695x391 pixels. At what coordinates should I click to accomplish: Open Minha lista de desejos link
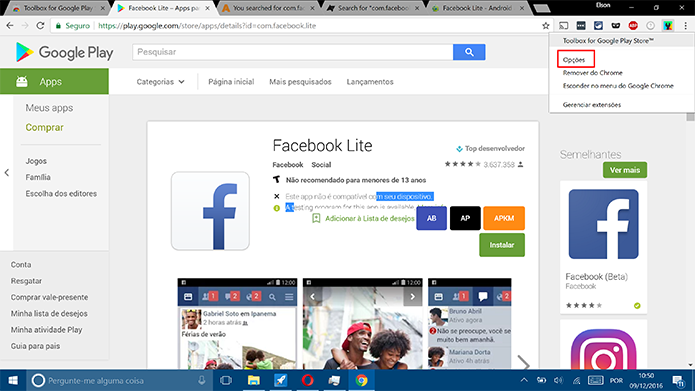pos(49,313)
